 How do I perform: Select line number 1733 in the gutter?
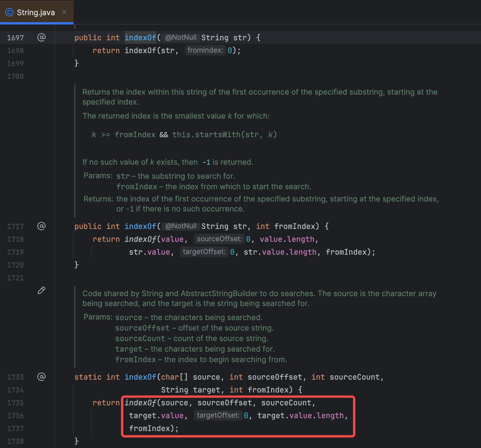pos(15,377)
